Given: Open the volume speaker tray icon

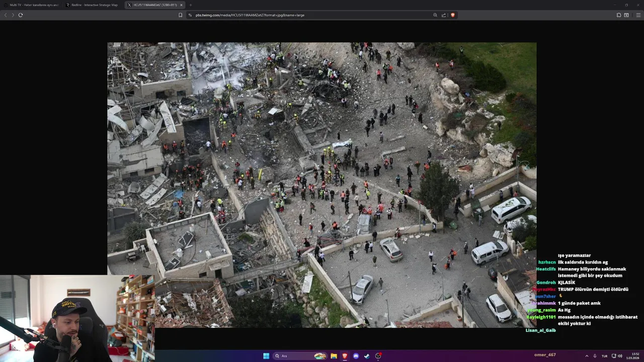Looking at the screenshot, I should click(x=620, y=356).
